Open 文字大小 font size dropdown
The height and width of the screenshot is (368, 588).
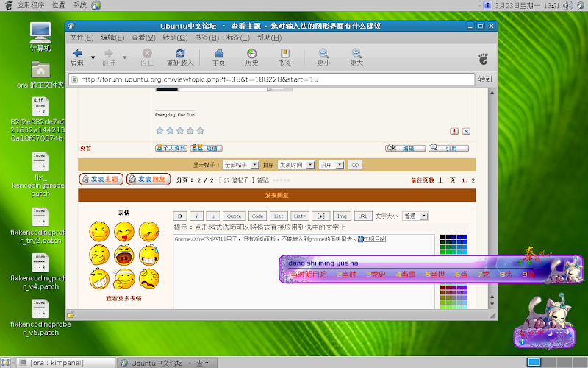415,216
